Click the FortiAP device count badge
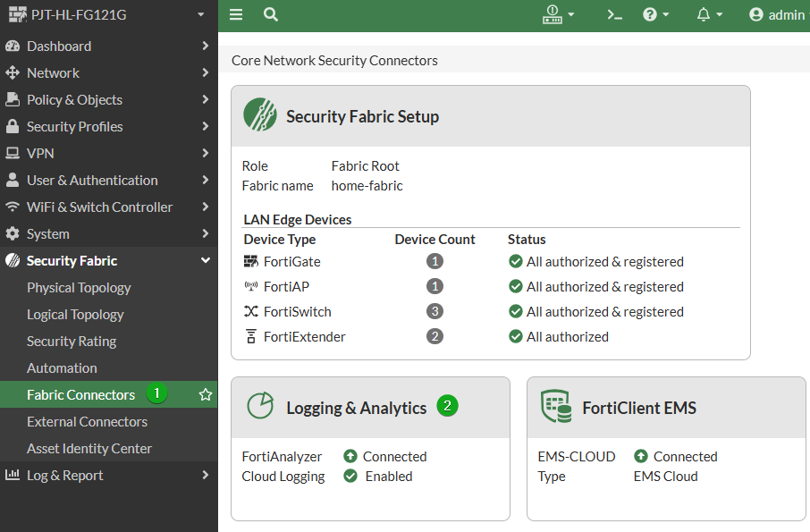The height and width of the screenshot is (532, 810). pos(435,286)
